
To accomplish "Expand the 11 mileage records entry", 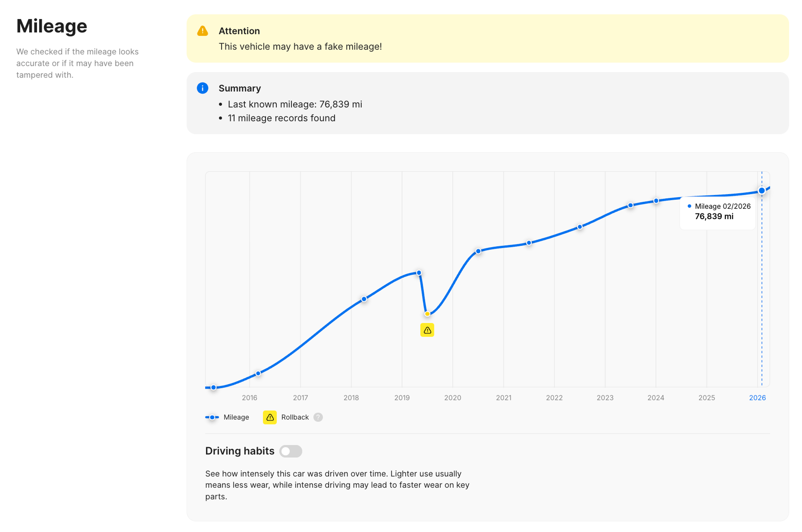I will click(x=281, y=118).
